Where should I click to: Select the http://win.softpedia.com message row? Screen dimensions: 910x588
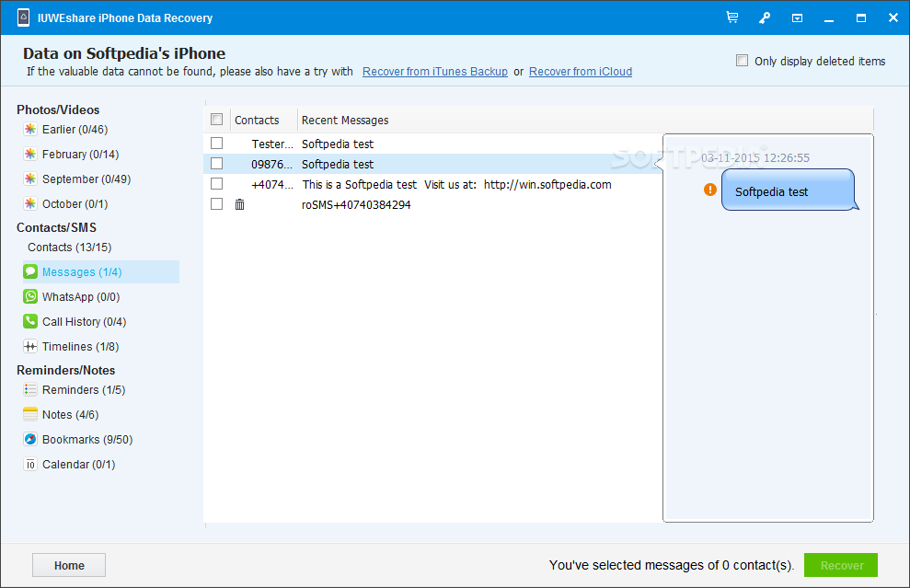pyautogui.click(x=432, y=185)
